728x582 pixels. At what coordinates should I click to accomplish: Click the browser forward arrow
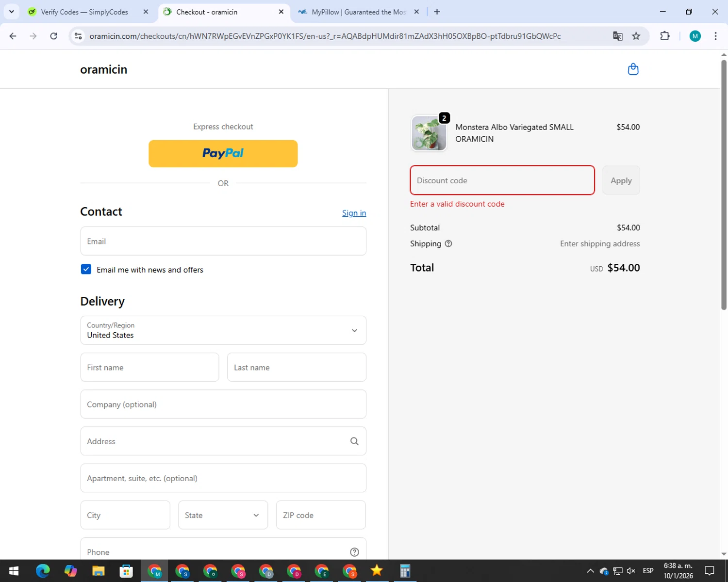33,36
